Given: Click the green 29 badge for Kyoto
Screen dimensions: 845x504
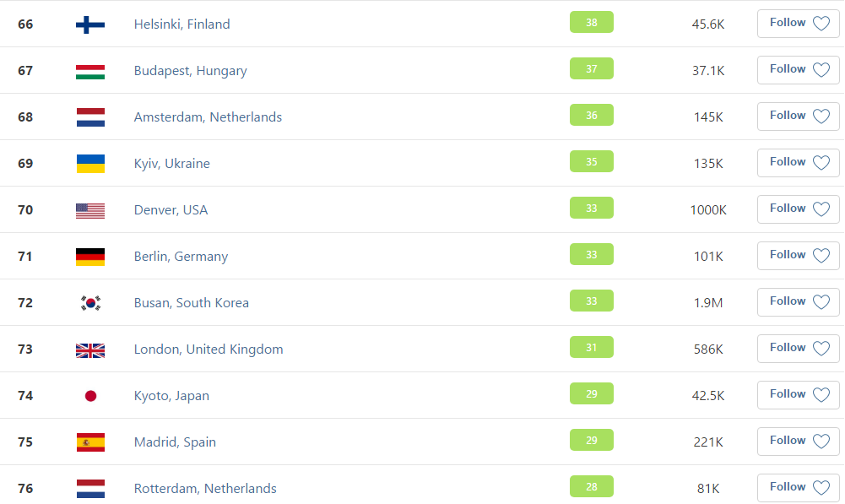Looking at the screenshot, I should [x=591, y=393].
